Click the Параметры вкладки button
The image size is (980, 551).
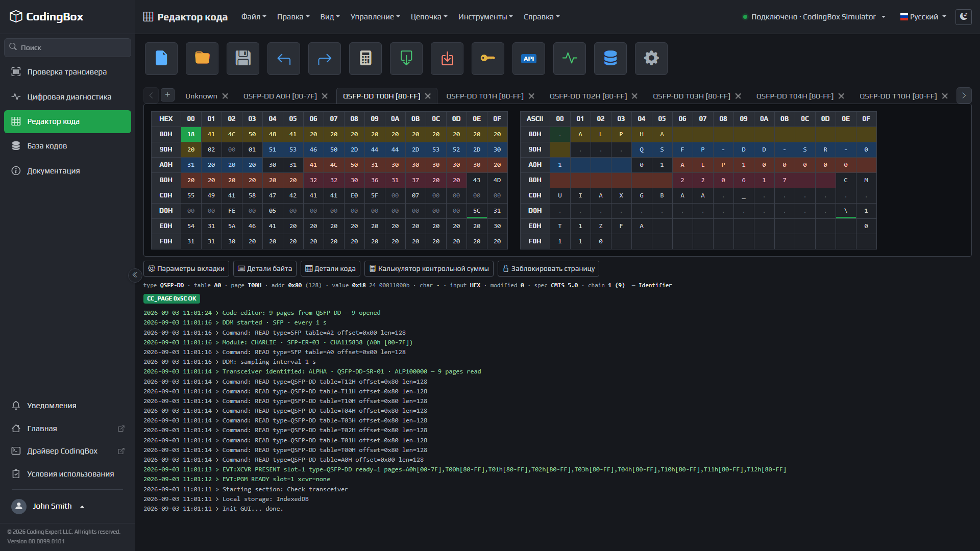point(186,269)
